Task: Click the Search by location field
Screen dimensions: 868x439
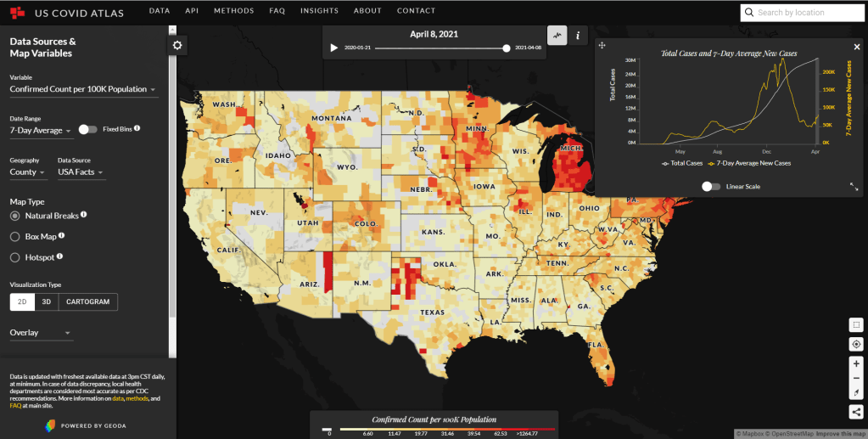Action: [x=802, y=13]
